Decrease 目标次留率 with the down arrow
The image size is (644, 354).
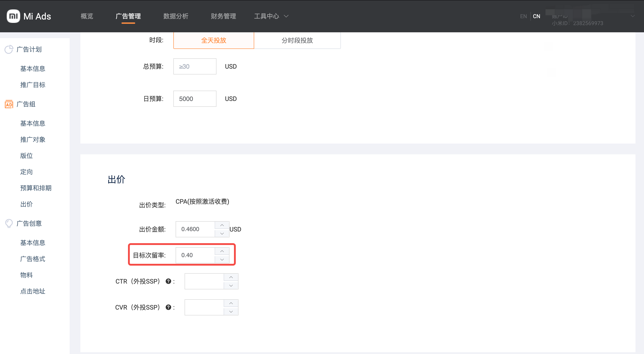pos(222,259)
